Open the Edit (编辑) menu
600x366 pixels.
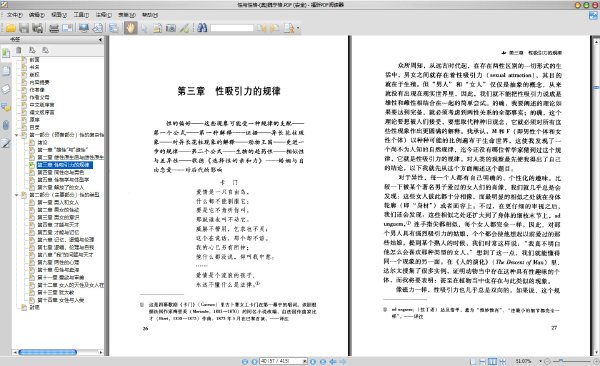[x=36, y=15]
